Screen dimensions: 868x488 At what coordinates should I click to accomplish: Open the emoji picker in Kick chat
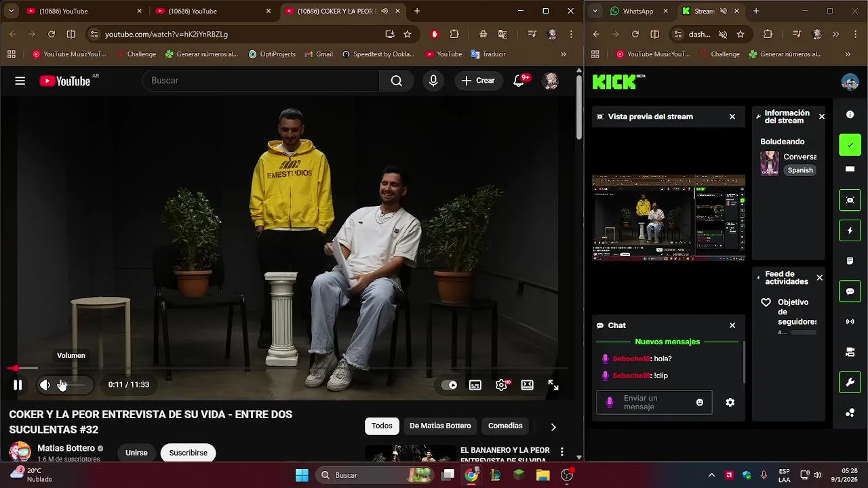(x=700, y=403)
